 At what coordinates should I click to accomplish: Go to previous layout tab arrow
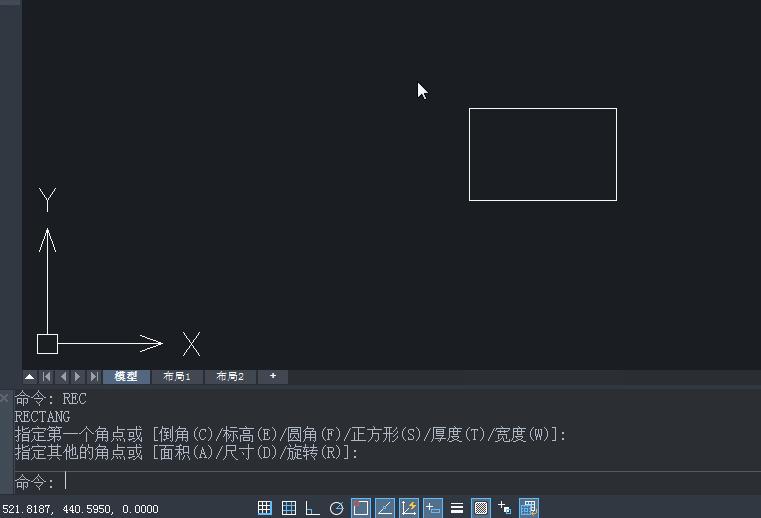[x=63, y=377]
